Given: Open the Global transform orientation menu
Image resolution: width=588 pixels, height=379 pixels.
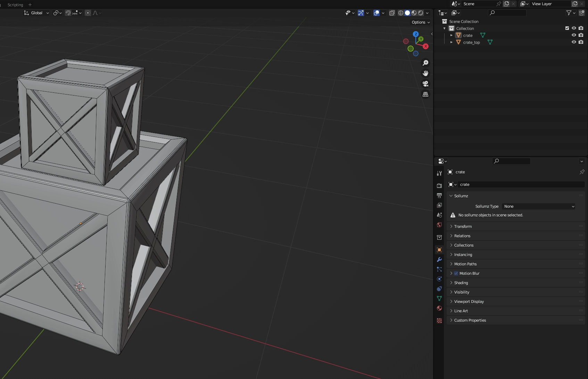Looking at the screenshot, I should click(36, 13).
